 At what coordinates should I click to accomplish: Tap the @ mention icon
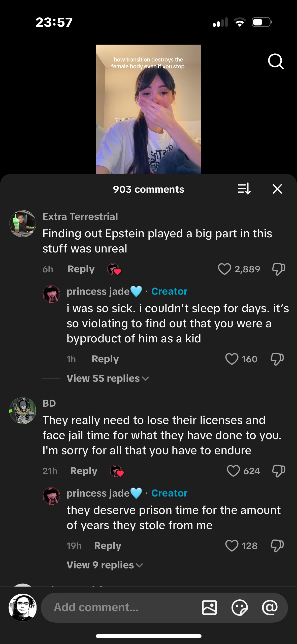point(270,607)
